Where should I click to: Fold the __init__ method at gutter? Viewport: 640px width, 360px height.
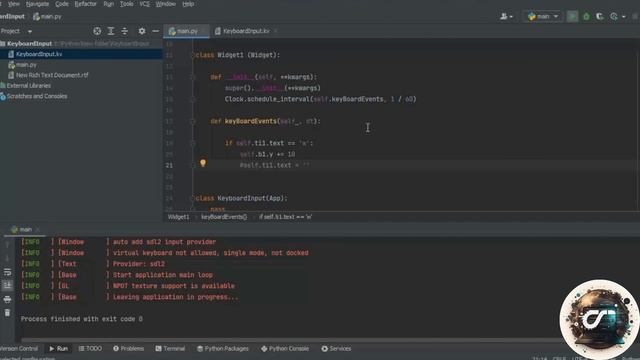(193, 77)
